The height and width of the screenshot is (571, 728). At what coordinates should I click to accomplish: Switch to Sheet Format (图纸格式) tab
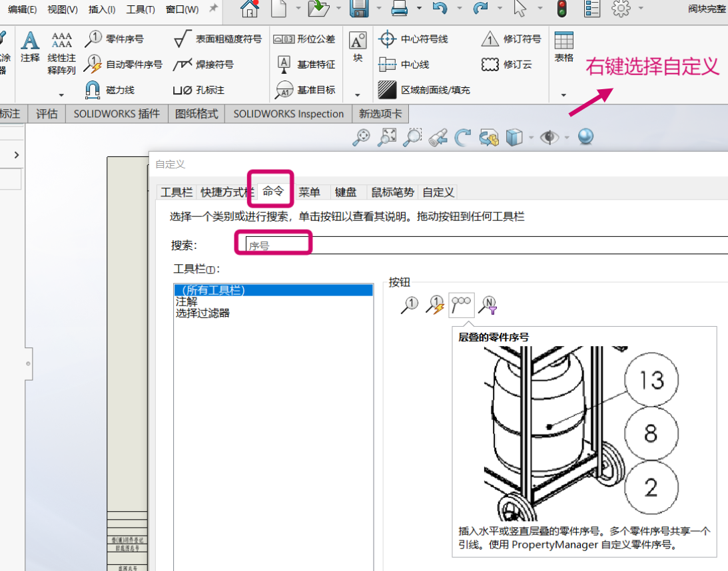[x=196, y=114]
